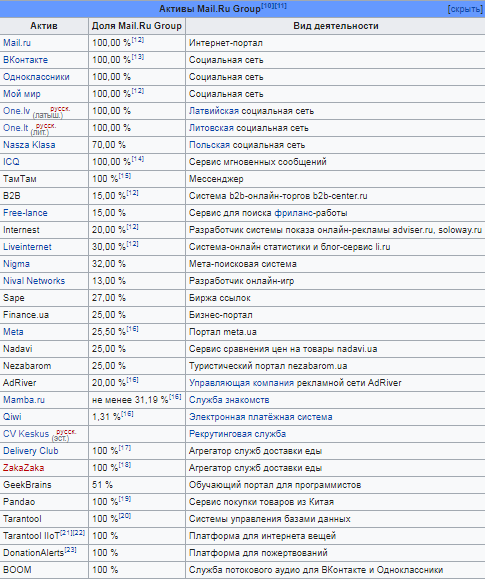Image resolution: width=485 pixels, height=581 pixels.
Task: Open the One.lv link
Action: click(x=16, y=111)
